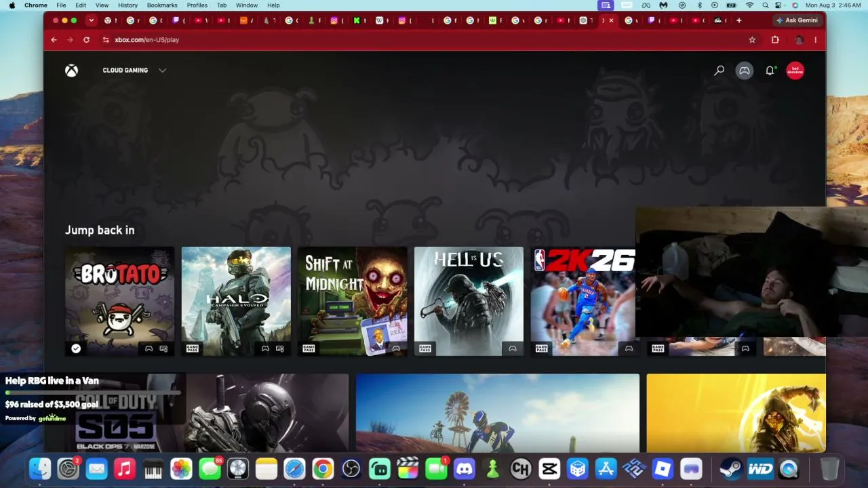Open the NBA 2K26 game tile

(583, 301)
